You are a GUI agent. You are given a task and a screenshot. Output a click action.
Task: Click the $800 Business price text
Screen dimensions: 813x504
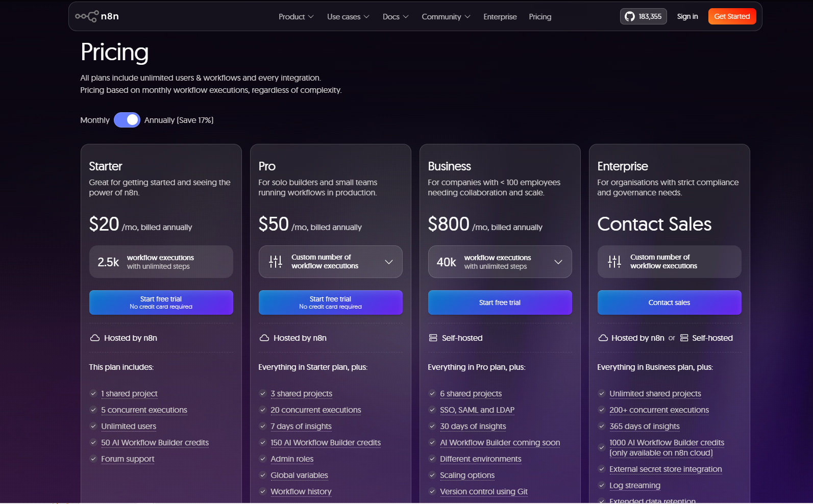(449, 224)
